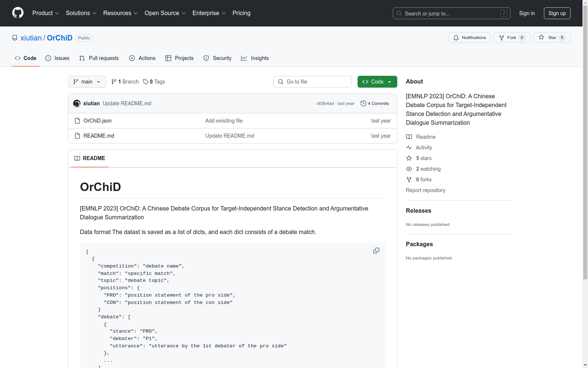
Task: Expand the main branch selector
Action: (x=87, y=82)
